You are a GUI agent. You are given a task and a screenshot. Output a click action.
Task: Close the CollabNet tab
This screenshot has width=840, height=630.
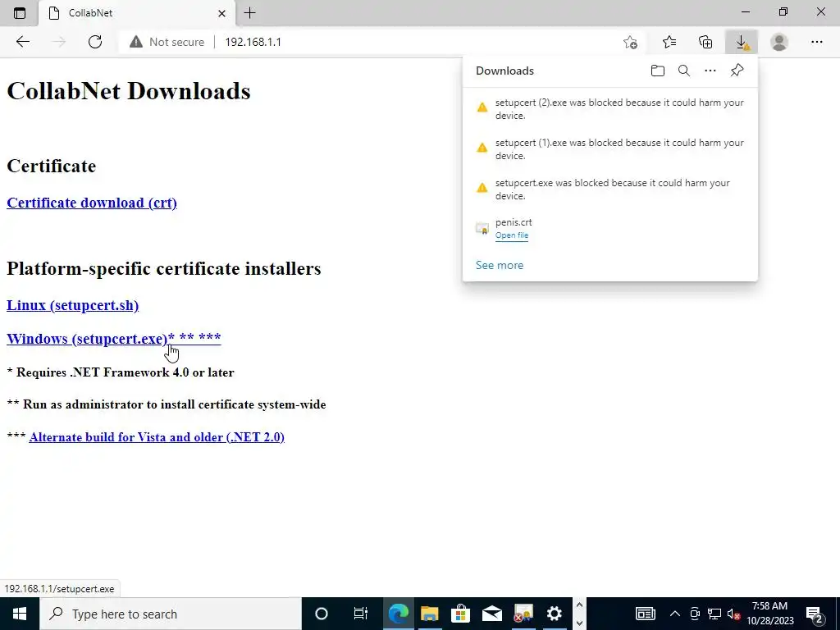point(221,13)
